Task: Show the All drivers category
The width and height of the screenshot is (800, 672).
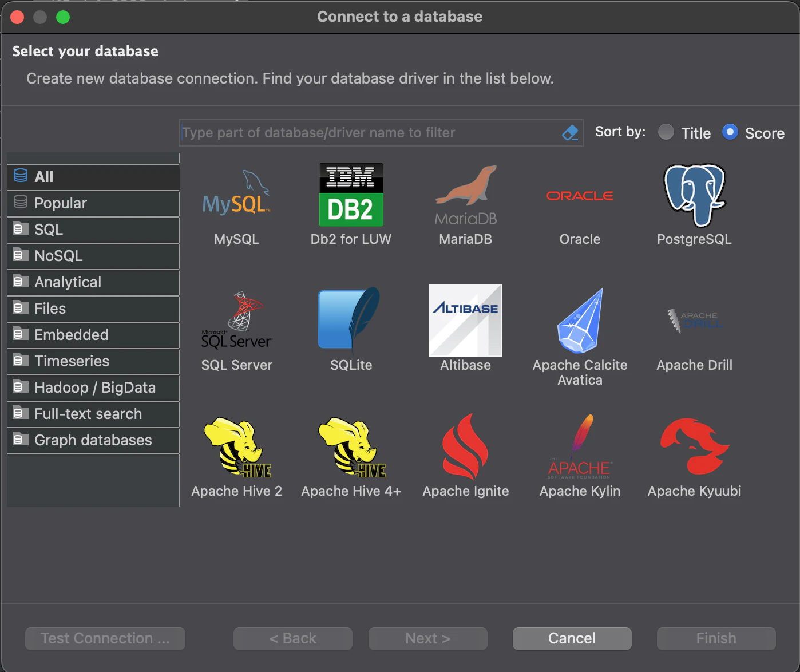Action: pyautogui.click(x=93, y=177)
